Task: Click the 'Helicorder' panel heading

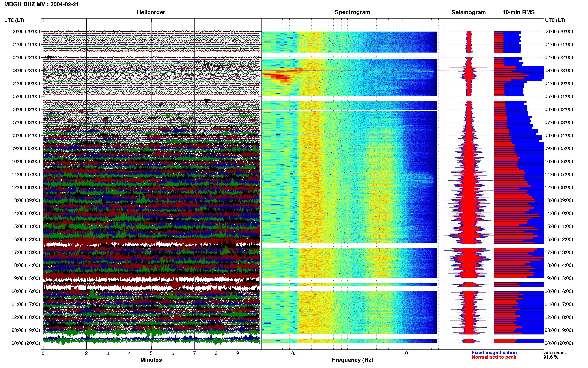Action: coord(151,12)
